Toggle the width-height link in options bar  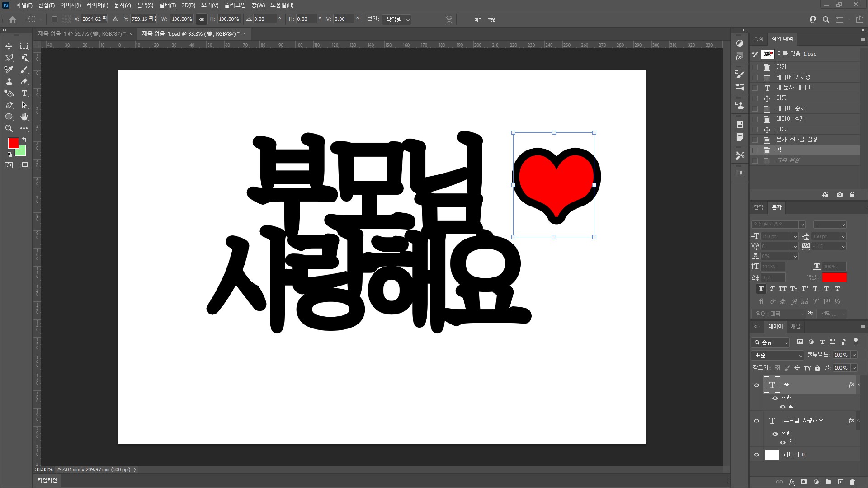tap(202, 19)
